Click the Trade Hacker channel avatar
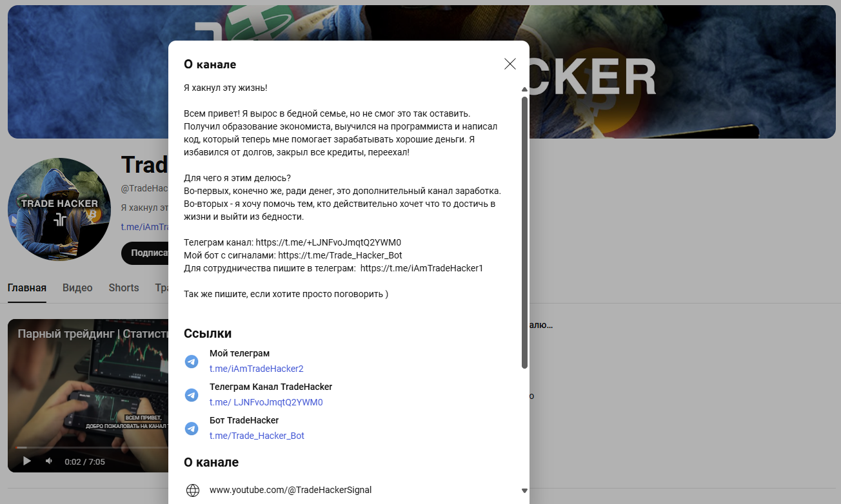 (59, 209)
